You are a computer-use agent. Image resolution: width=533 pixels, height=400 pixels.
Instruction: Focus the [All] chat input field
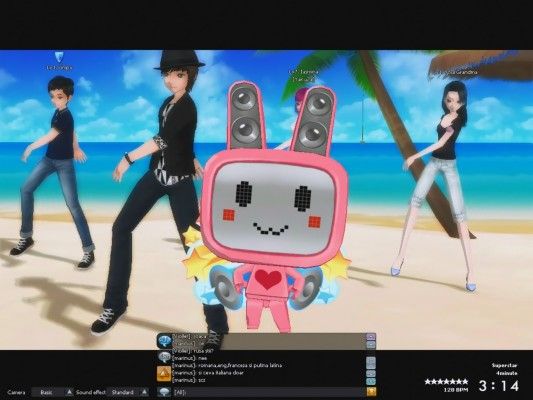click(270, 392)
